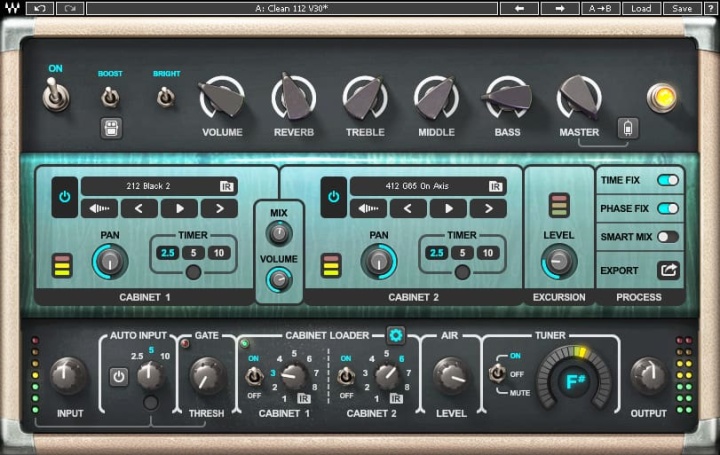Viewport: 720px width, 455px height.
Task: Select previous IR for Cabinet 1
Action: pyautogui.click(x=139, y=208)
